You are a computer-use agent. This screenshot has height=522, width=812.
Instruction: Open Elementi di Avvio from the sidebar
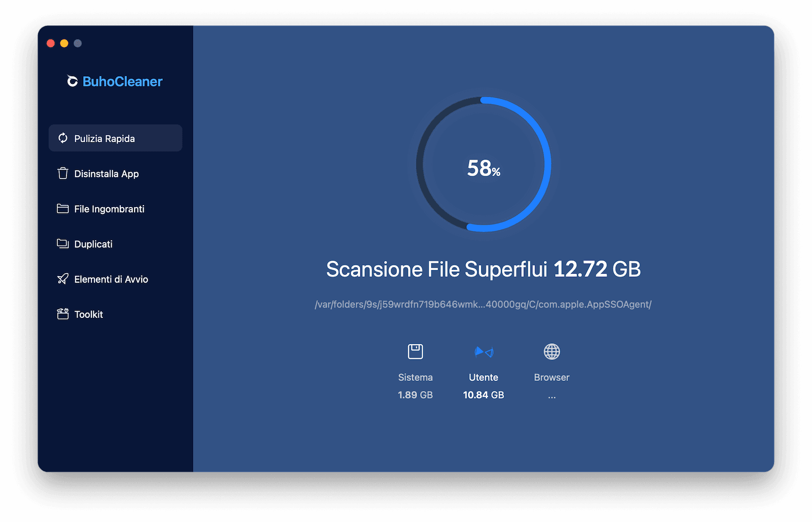tap(111, 279)
